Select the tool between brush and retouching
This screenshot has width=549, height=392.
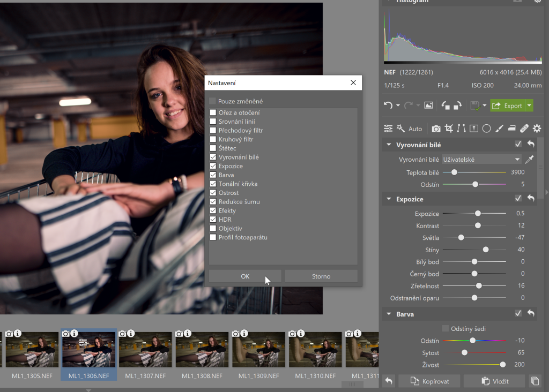click(511, 129)
